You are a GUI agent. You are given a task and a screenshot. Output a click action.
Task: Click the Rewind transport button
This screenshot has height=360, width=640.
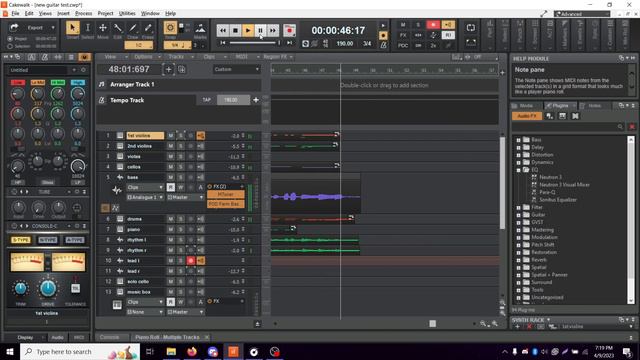[x=223, y=30]
